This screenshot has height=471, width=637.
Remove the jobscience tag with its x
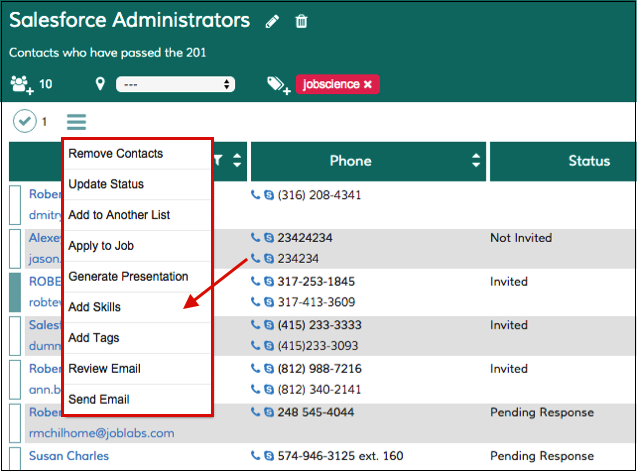(368, 84)
